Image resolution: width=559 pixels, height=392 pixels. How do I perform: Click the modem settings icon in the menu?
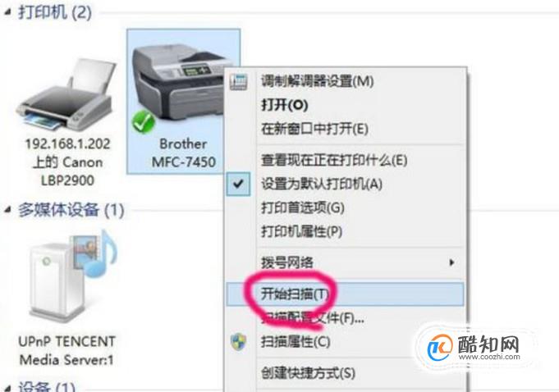pyautogui.click(x=239, y=81)
